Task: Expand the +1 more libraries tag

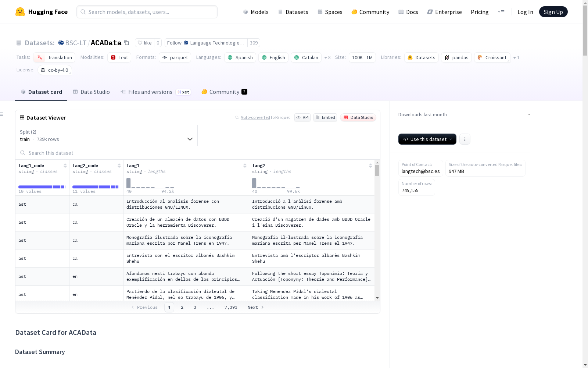Action: coord(516,57)
